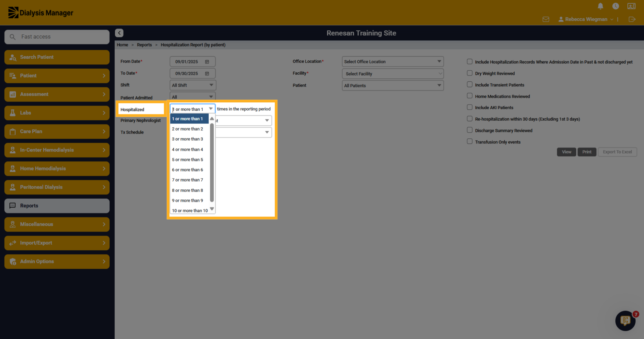Check Discharge Summary Reviewed

(x=470, y=130)
